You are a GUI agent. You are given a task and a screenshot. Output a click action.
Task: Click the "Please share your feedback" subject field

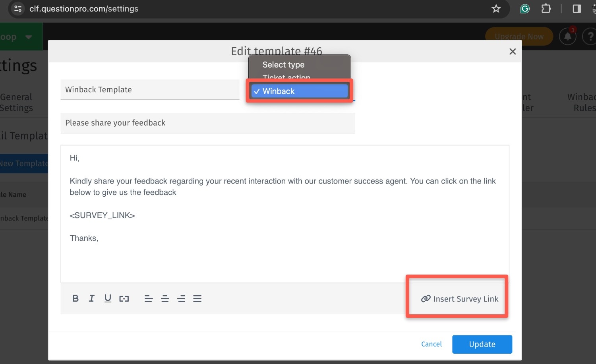207,123
